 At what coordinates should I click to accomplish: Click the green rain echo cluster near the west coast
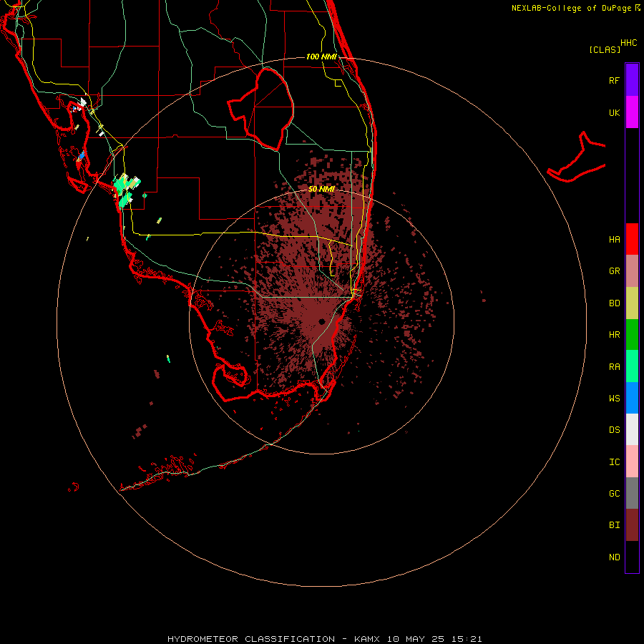click(126, 189)
